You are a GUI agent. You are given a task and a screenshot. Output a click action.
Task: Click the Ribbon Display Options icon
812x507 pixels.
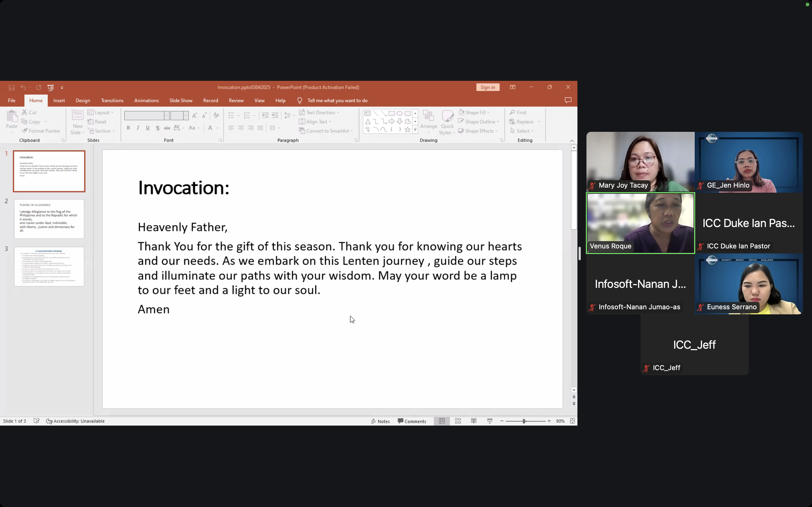tap(512, 87)
